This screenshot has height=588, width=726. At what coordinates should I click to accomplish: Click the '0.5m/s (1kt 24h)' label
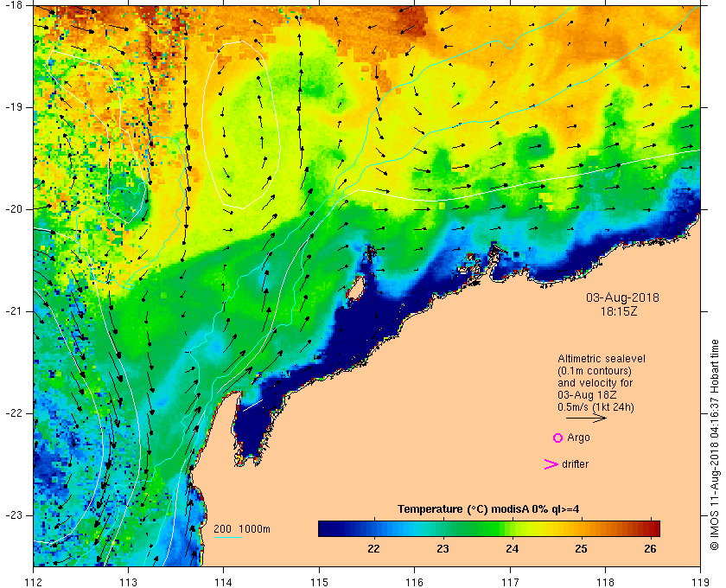coord(595,407)
